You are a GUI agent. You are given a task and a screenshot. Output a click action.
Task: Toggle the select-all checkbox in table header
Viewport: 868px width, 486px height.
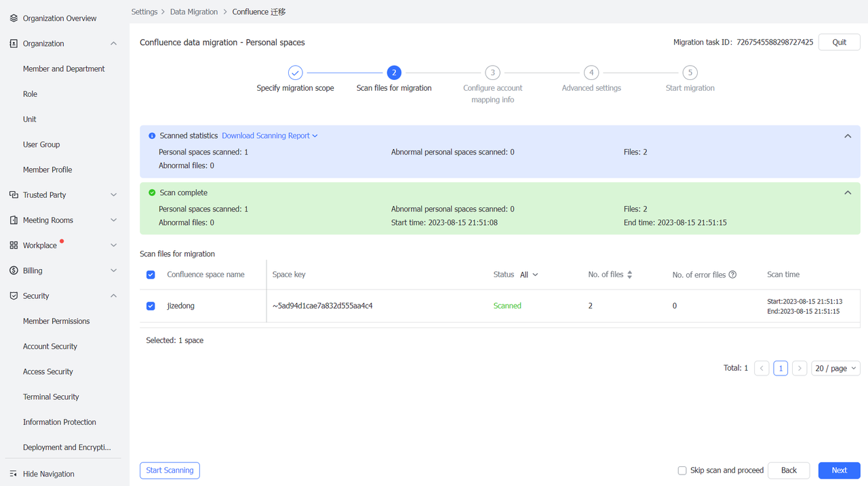151,275
